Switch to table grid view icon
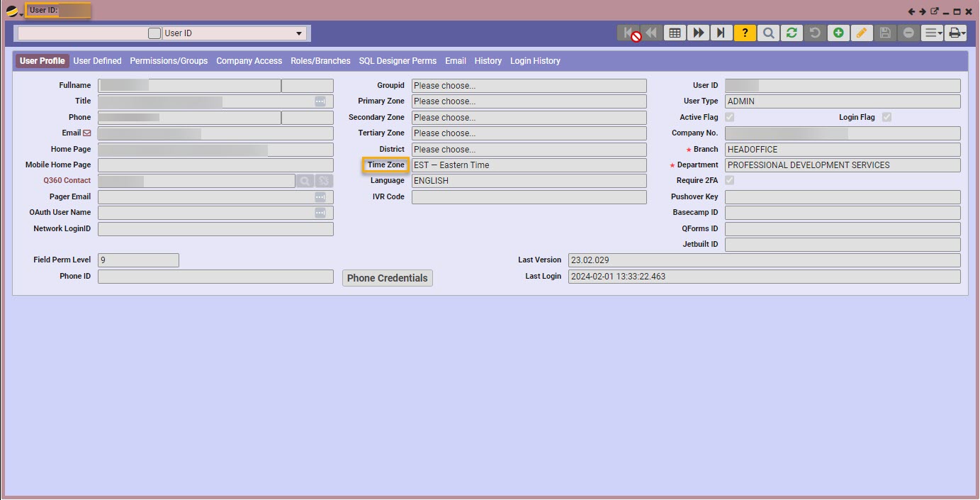The width and height of the screenshot is (980, 500). [675, 33]
